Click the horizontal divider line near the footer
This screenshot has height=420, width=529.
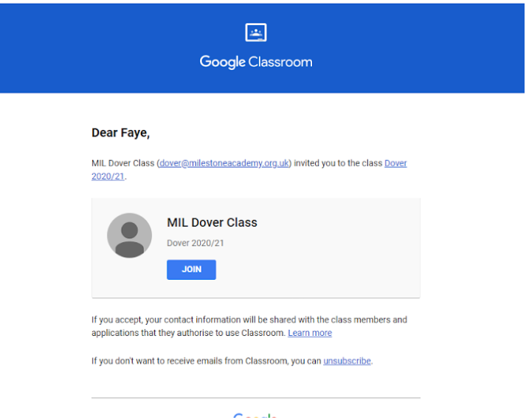(255, 398)
